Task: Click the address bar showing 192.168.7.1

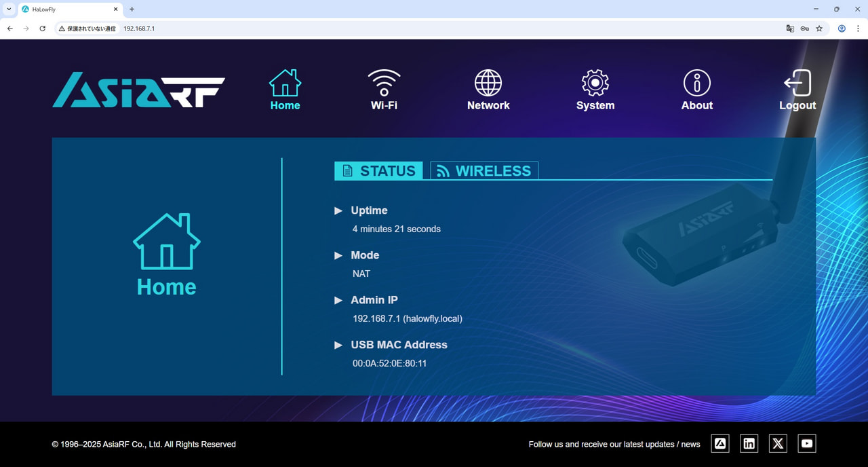Action: pos(407,29)
